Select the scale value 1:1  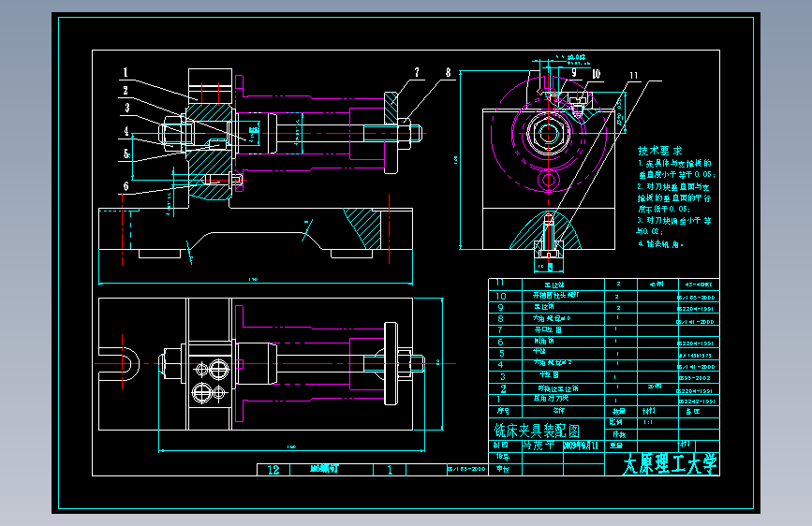pos(648,422)
